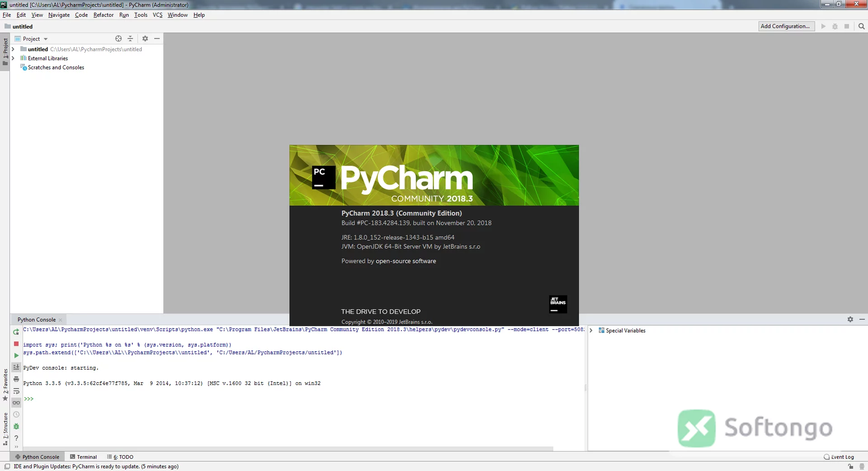
Task: Close the Python Console tab
Action: [61, 320]
